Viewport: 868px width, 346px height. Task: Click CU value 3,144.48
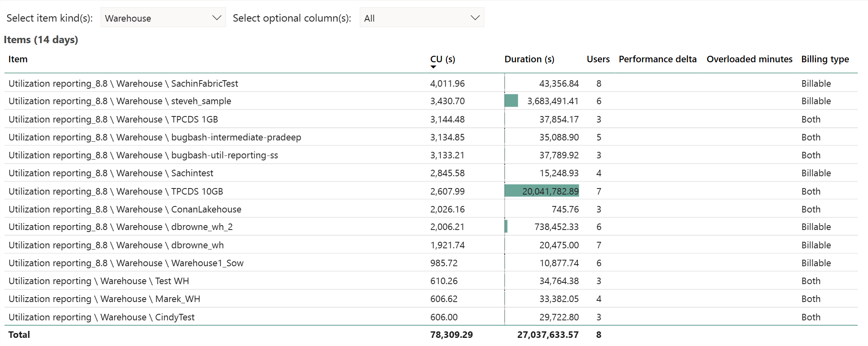(447, 119)
